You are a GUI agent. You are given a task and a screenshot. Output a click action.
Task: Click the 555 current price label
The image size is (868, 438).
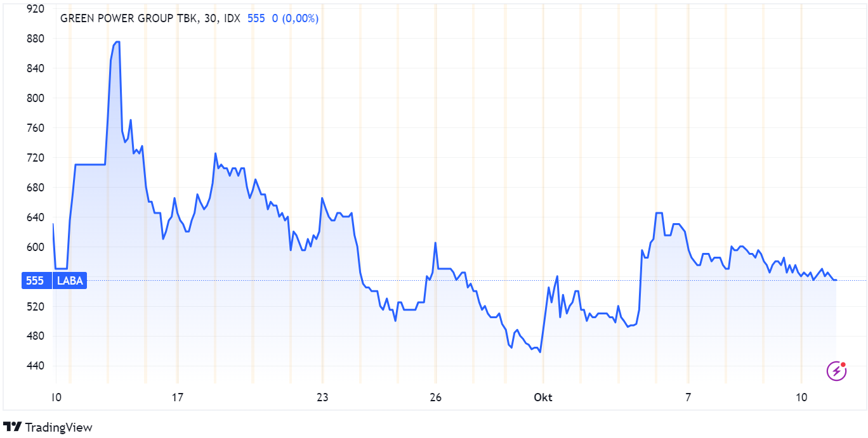(x=36, y=281)
